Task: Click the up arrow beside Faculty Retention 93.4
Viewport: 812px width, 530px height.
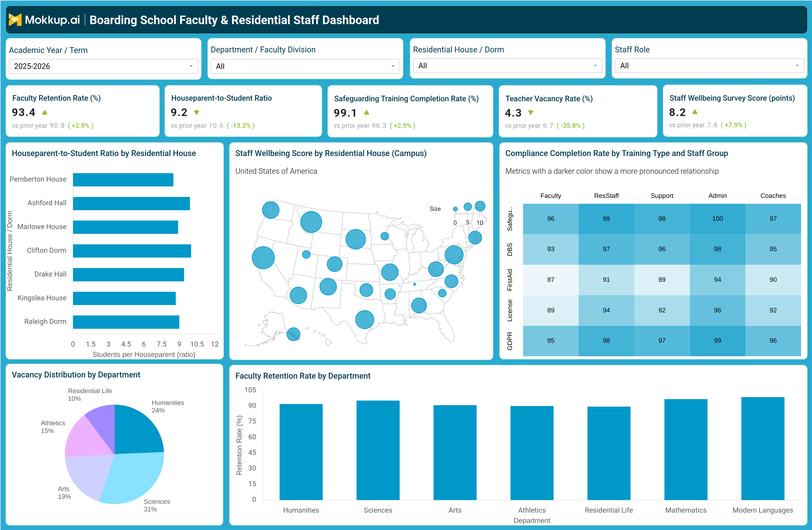Action: pyautogui.click(x=45, y=112)
